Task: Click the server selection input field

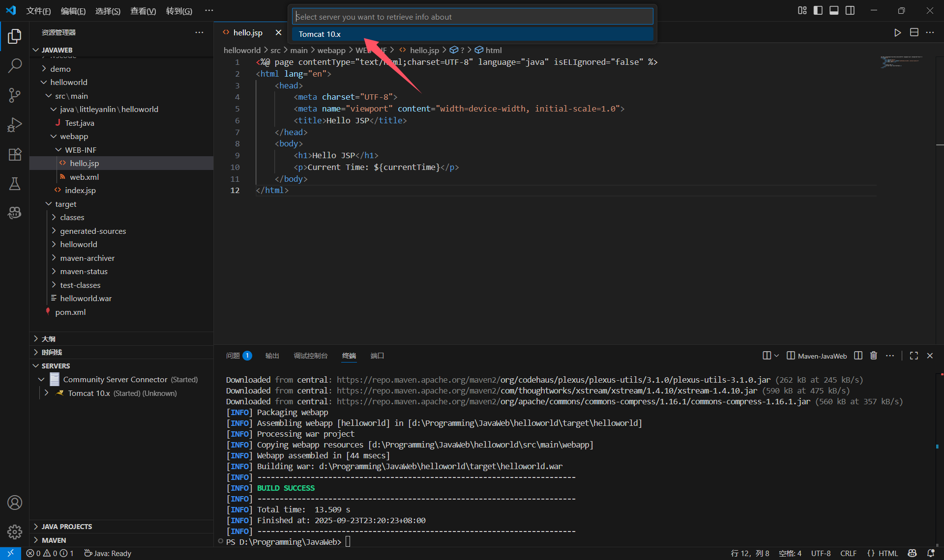Action: tap(472, 17)
